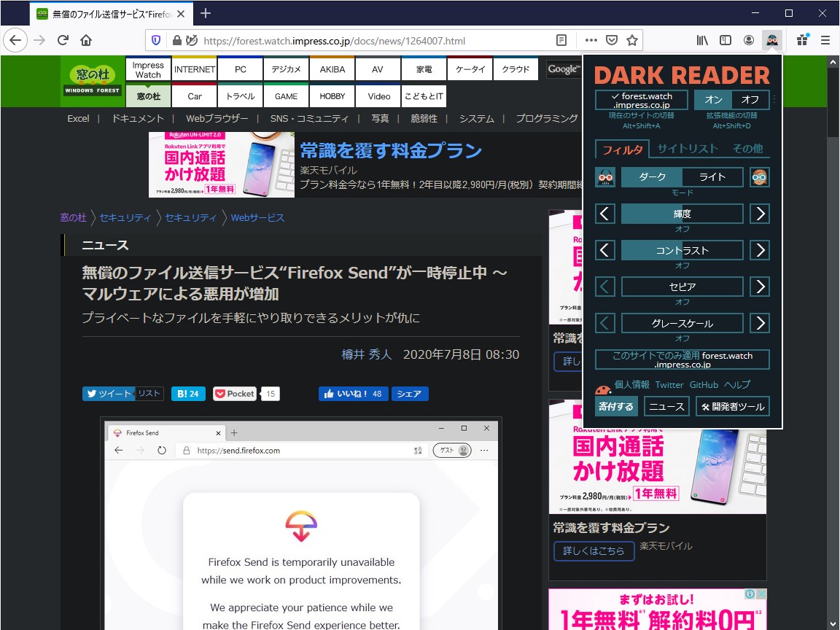Click the セピア adjustment slider

pyautogui.click(x=682, y=286)
